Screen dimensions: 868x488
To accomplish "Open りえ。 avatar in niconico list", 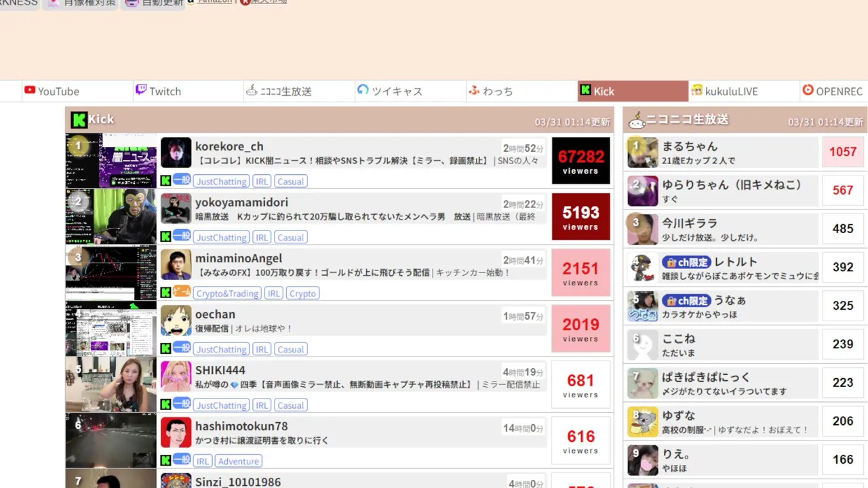I will pyautogui.click(x=642, y=460).
